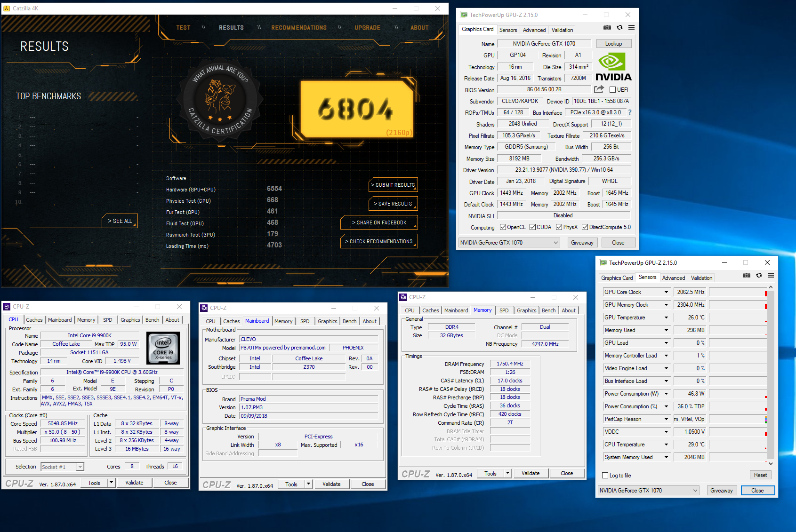796x532 pixels.
Task: Open the Sensors tab in top GPU-Z window
Action: (x=508, y=30)
